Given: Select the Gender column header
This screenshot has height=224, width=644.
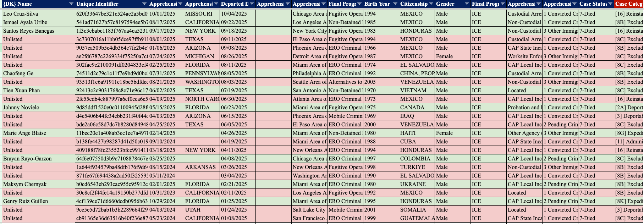Looking at the screenshot, I should point(452,4).
